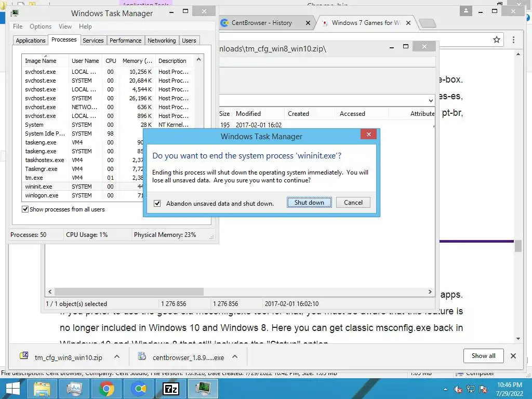Image resolution: width=532 pixels, height=399 pixels.
Task: Click 7-Zip horizontal scrollbar left arrow
Action: [50, 292]
